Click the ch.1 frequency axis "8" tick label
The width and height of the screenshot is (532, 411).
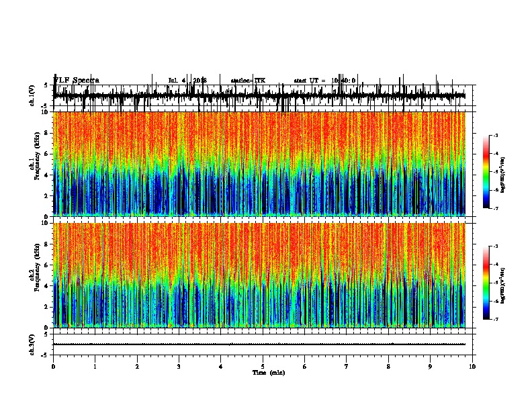pos(46,133)
